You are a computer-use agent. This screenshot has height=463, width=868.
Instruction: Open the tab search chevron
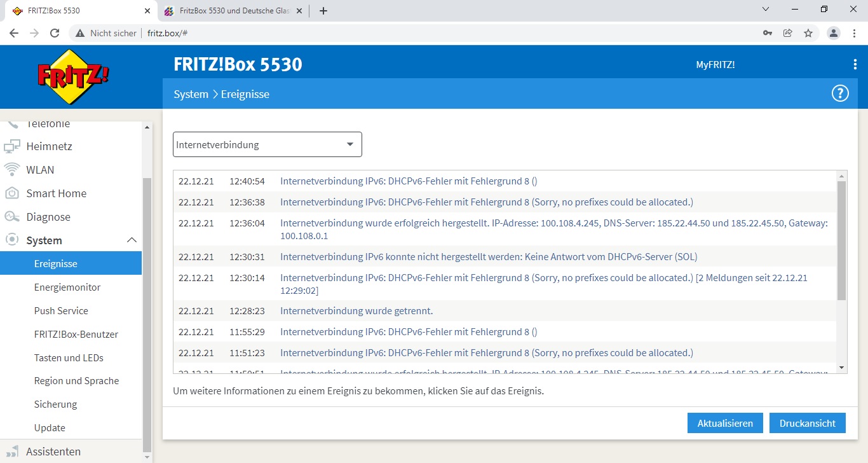(766, 10)
